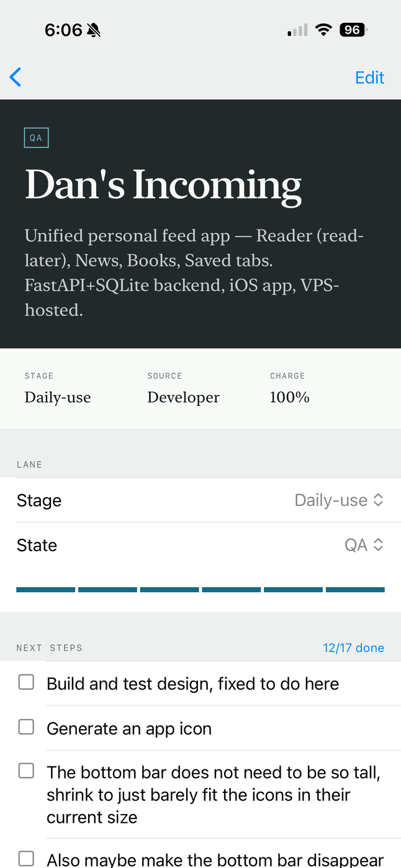Tick the 'bottom bar does not need' checkbox

coord(26,771)
